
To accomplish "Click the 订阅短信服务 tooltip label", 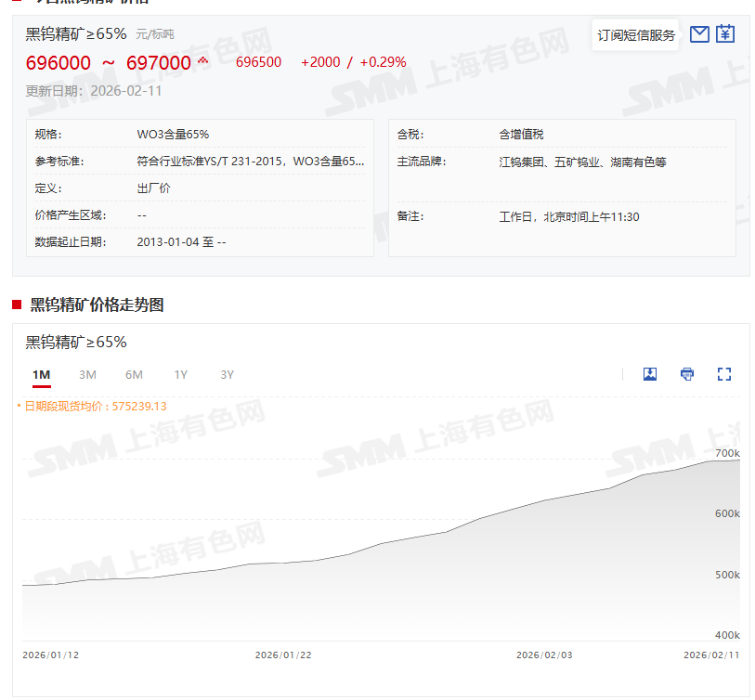I will (636, 35).
